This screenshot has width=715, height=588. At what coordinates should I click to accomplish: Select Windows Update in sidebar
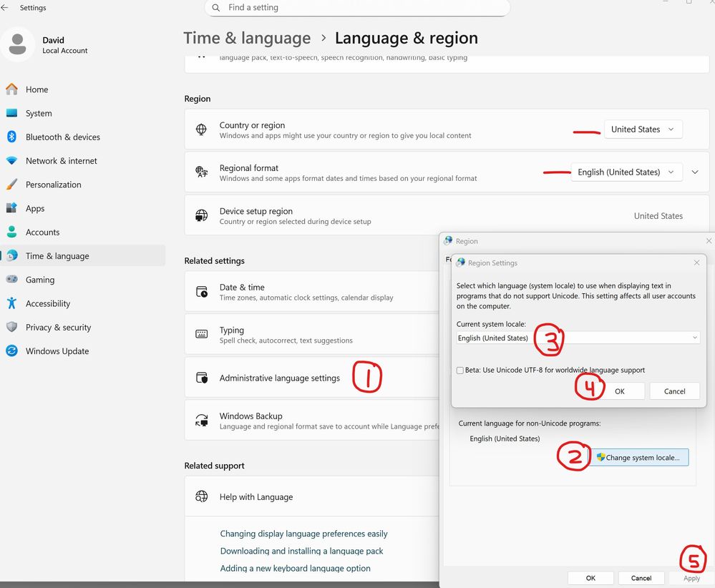(83, 351)
